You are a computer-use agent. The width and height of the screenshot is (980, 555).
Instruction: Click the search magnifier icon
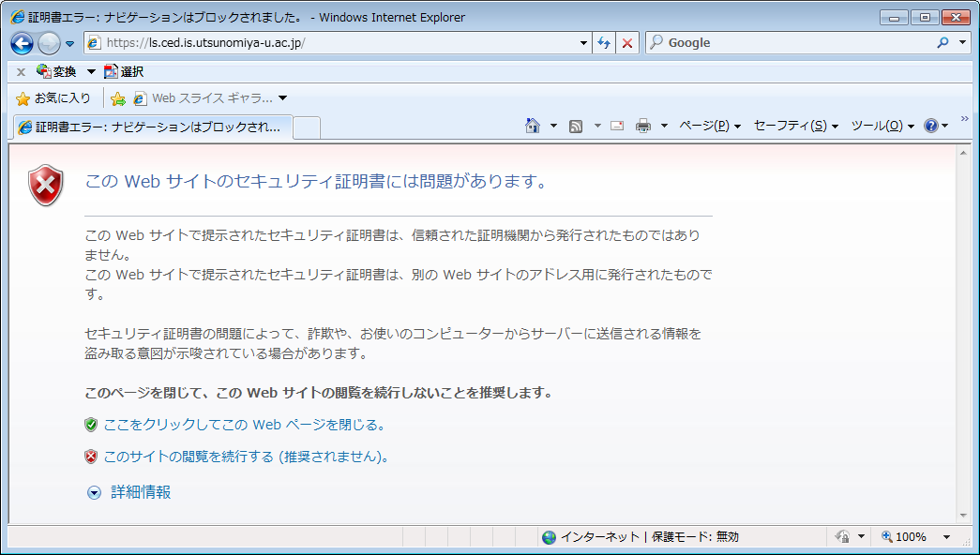click(942, 43)
